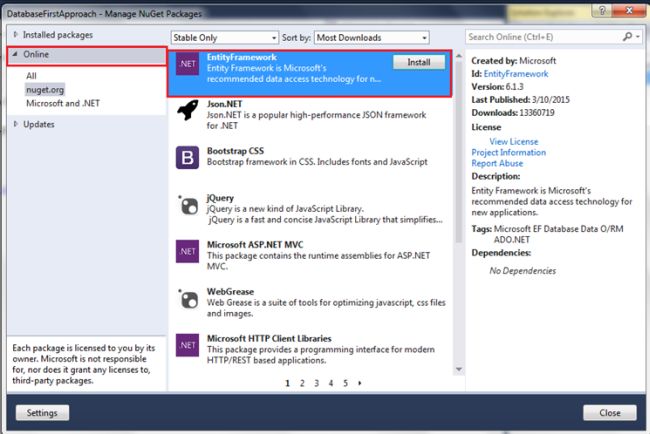The width and height of the screenshot is (650, 434).
Task: Open the search options dropdown arrow
Action: pos(638,37)
